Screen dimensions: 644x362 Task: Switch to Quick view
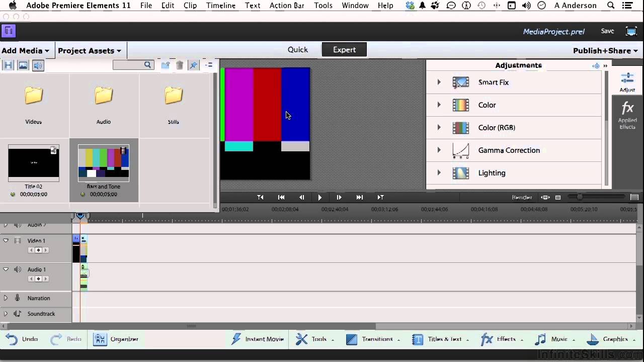point(298,49)
